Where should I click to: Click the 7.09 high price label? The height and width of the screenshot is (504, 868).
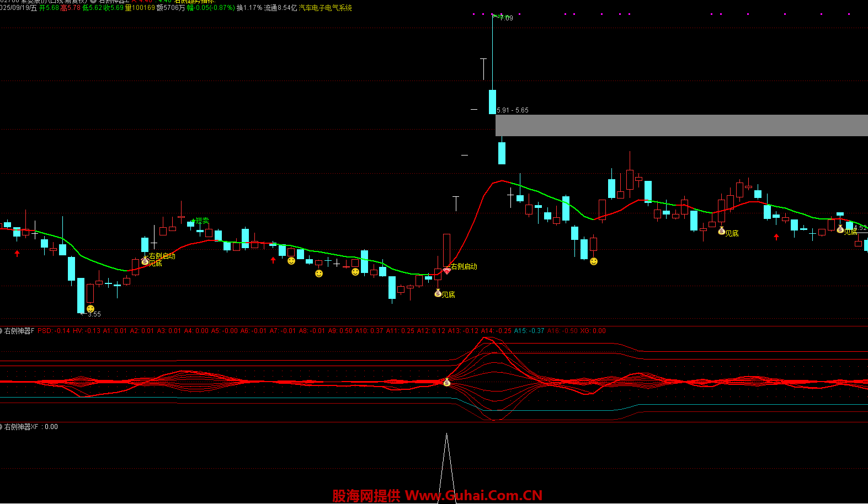click(505, 18)
